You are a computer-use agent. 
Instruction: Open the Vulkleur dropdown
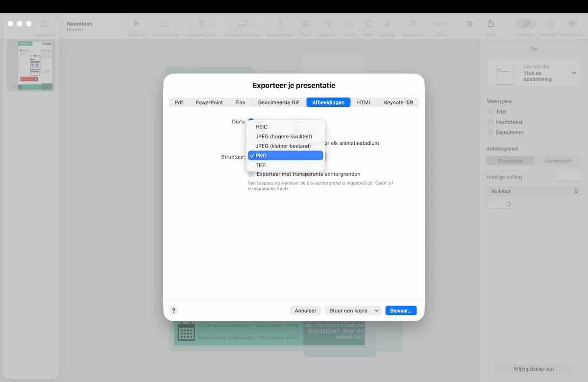coord(534,191)
